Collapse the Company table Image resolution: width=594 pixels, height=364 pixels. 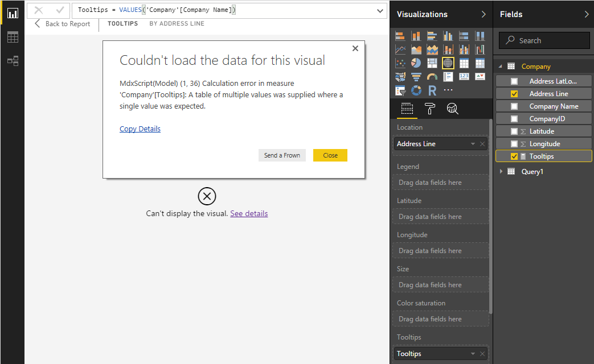point(501,66)
